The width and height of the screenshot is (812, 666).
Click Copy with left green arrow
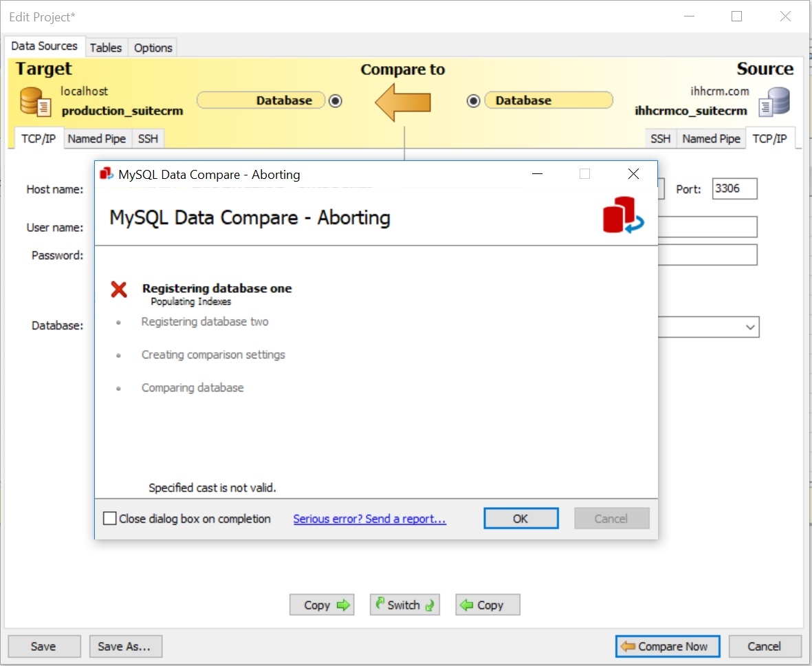coord(488,605)
